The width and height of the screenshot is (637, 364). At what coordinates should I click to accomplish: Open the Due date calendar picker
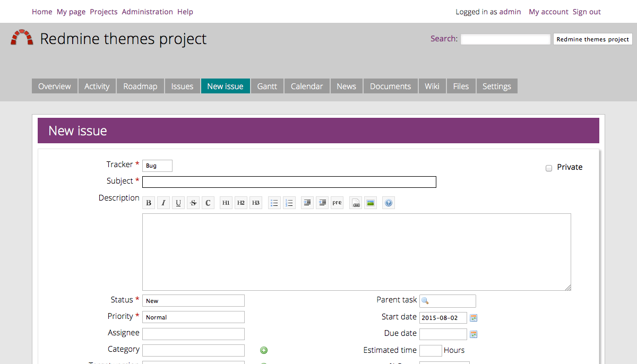[x=474, y=334]
